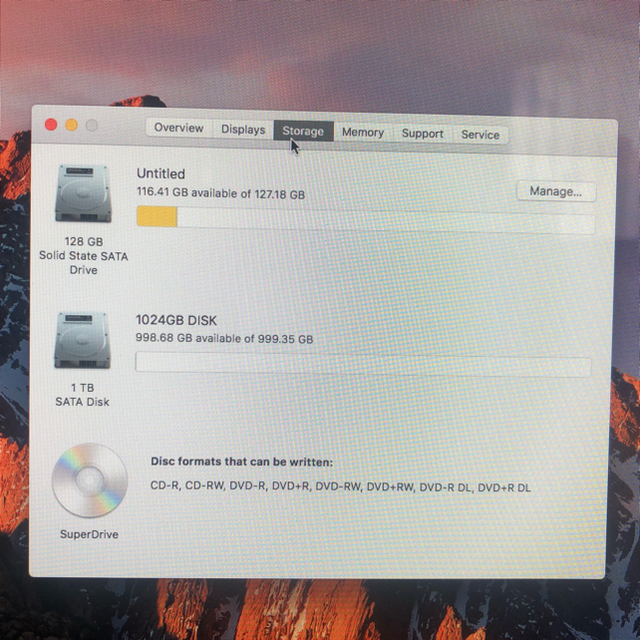The height and width of the screenshot is (640, 640).
Task: Click the "128 GB Solid State SATA Drive" label
Action: 84,256
